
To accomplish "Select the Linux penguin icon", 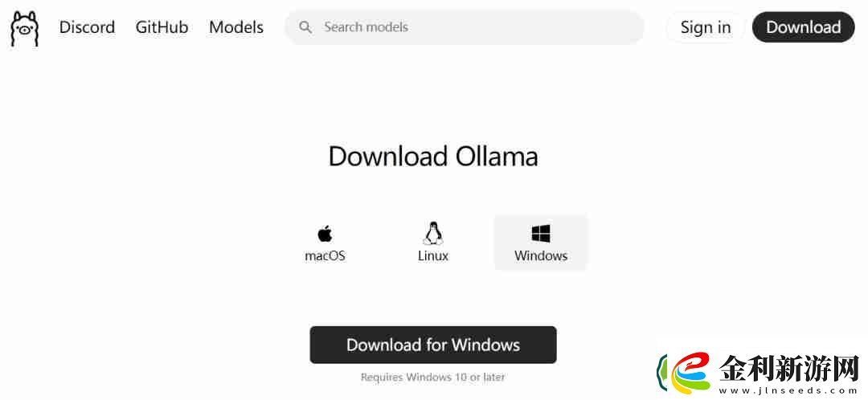I will [433, 234].
